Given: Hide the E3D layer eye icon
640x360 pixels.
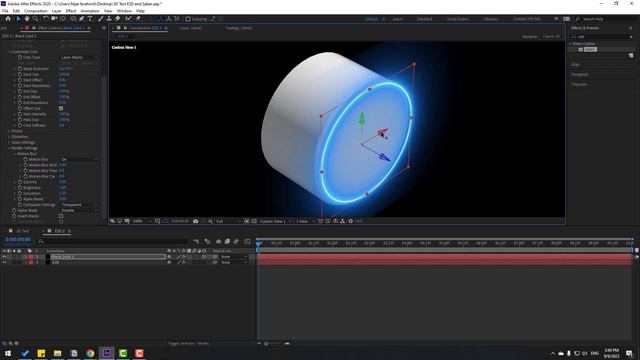Looking at the screenshot, I should [4, 262].
